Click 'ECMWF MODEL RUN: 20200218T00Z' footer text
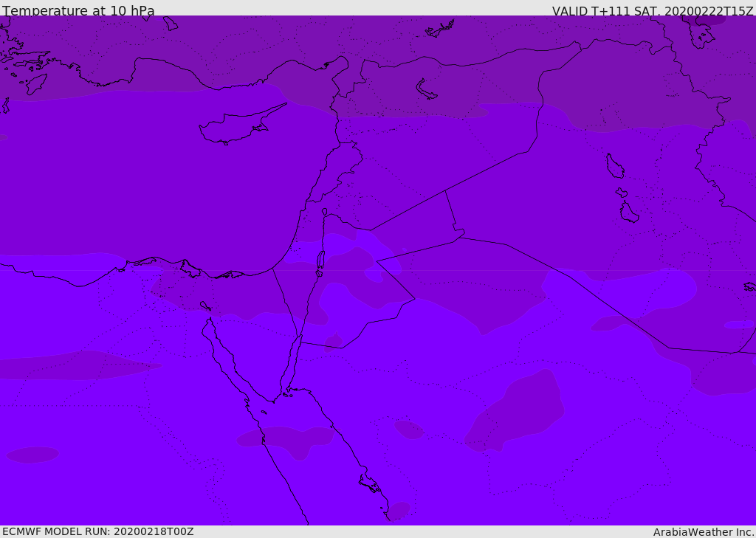This screenshot has width=756, height=538. (98, 531)
